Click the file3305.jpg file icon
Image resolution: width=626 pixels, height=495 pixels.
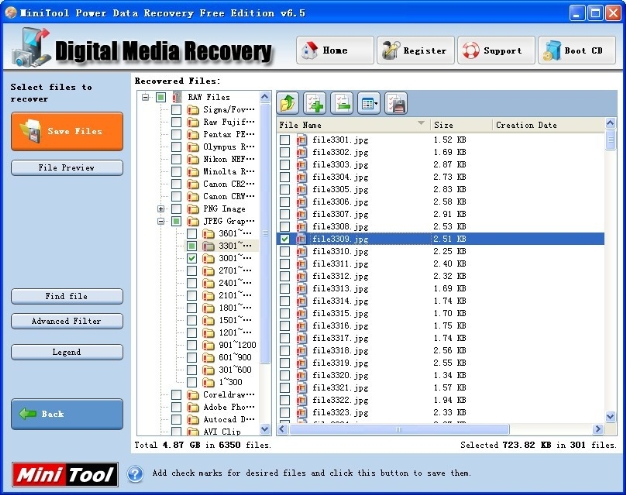[302, 189]
